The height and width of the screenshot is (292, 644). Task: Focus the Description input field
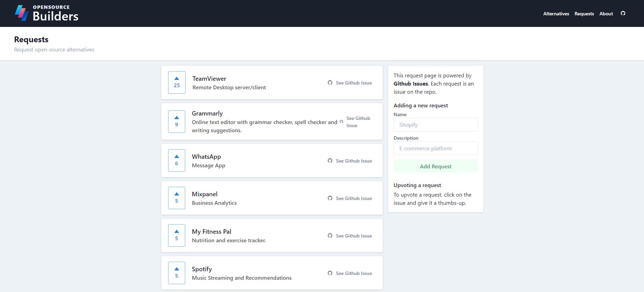point(436,148)
